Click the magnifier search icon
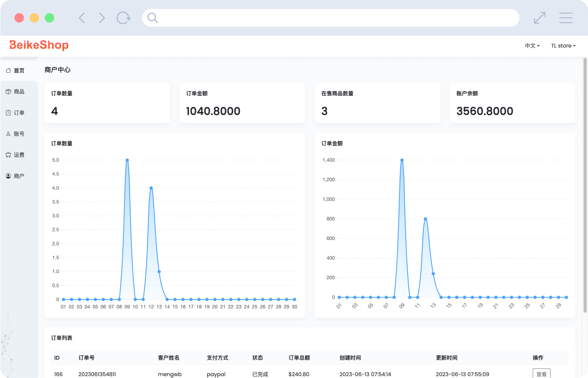 [x=153, y=18]
